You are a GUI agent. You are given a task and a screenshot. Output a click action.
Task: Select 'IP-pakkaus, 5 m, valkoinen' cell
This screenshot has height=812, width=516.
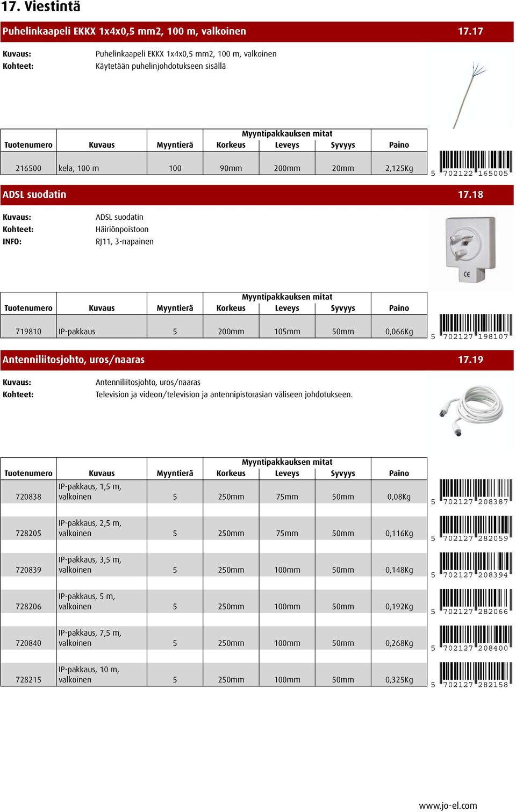pyautogui.click(x=87, y=601)
